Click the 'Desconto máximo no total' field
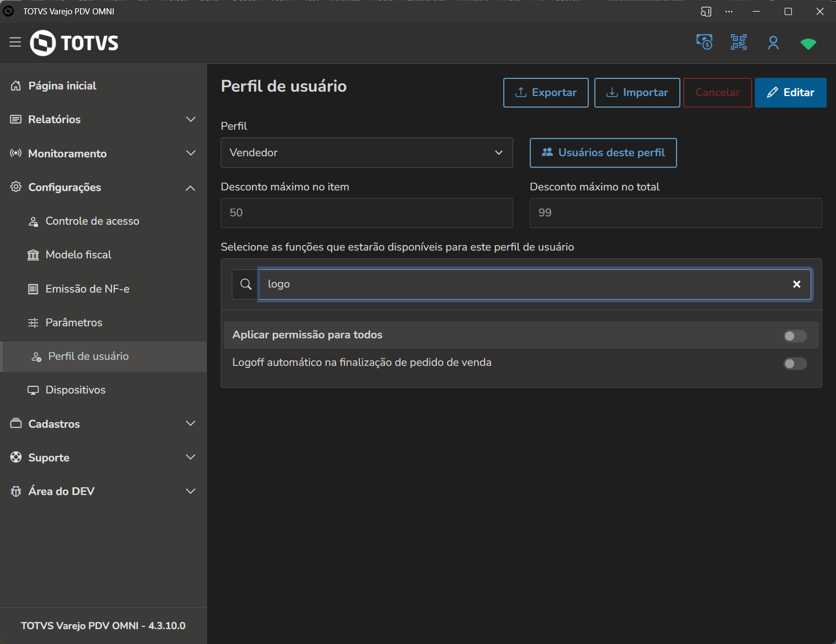Viewport: 836px width, 644px height. (x=676, y=213)
